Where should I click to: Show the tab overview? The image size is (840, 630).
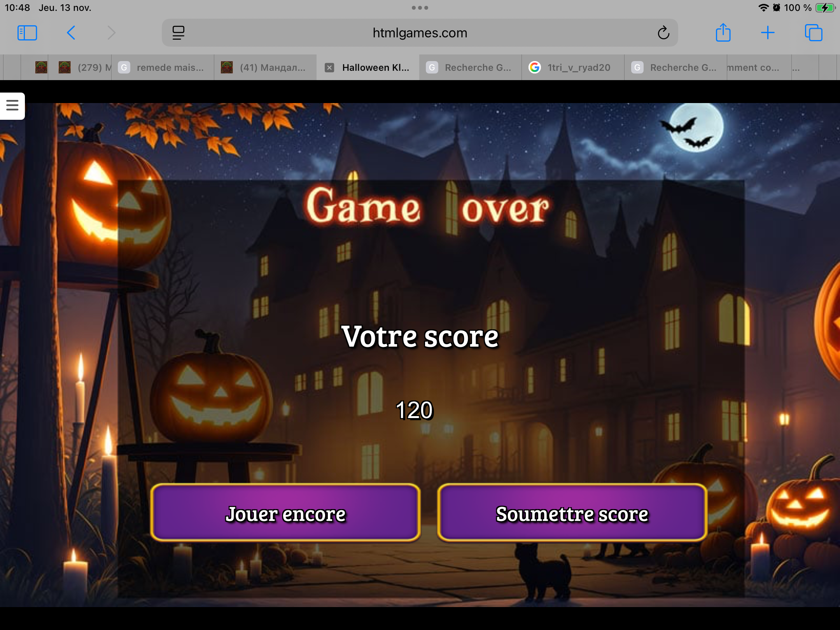point(813,33)
